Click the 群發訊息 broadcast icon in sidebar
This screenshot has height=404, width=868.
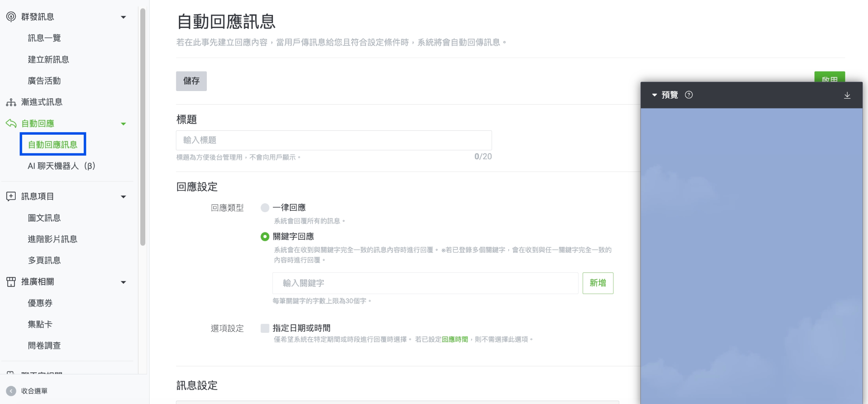(11, 17)
